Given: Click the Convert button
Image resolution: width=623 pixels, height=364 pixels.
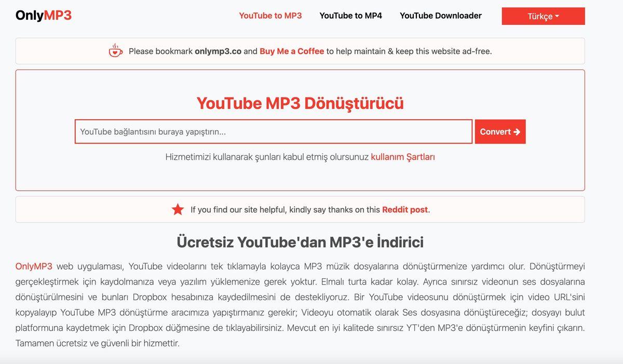Looking at the screenshot, I should (499, 132).
